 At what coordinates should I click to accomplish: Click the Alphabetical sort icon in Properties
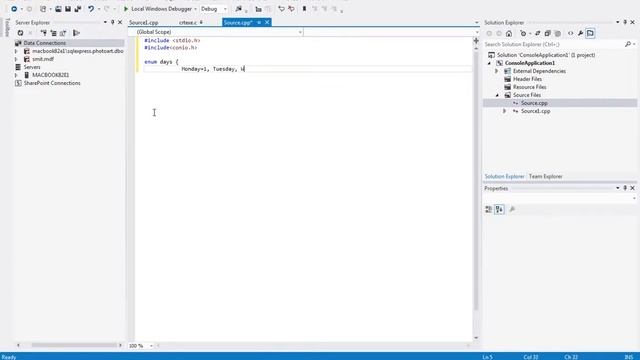pos(499,209)
